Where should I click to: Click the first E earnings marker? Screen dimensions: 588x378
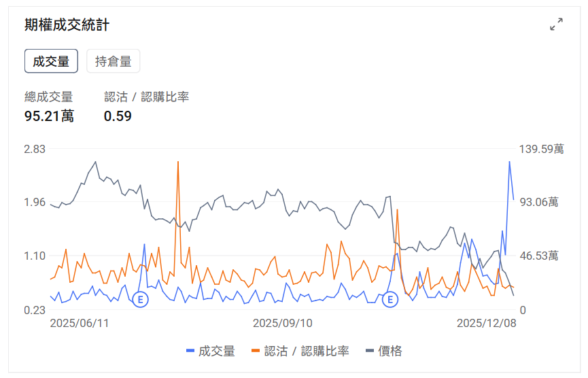[140, 299]
